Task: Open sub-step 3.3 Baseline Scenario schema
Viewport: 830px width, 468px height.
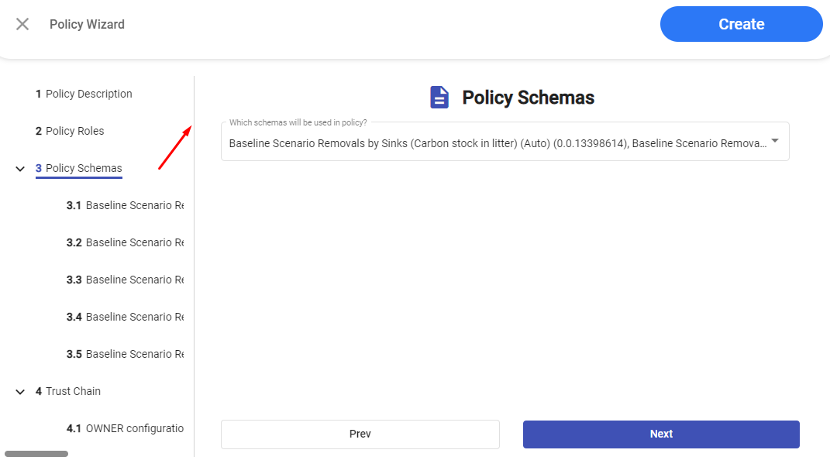Action: coord(125,280)
